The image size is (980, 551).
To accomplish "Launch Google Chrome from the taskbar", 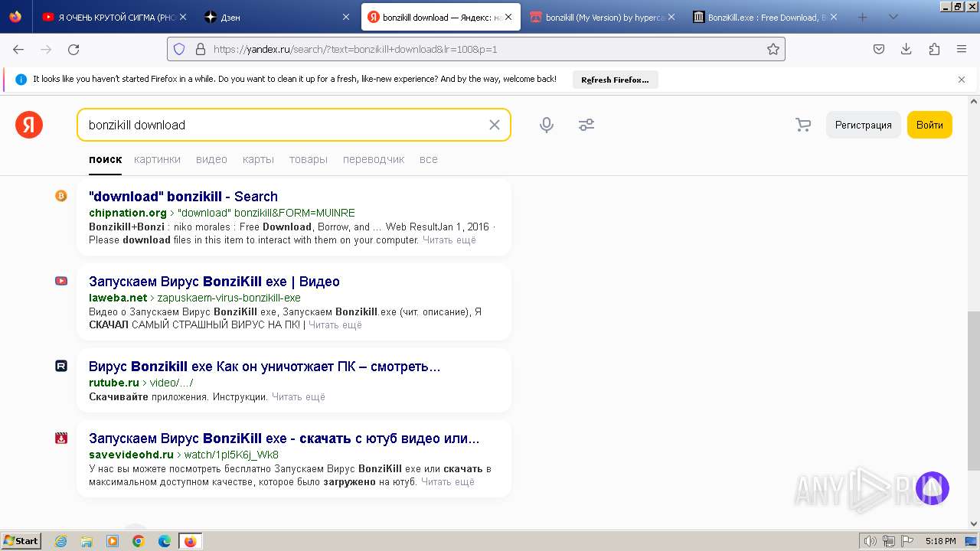I will point(139,541).
